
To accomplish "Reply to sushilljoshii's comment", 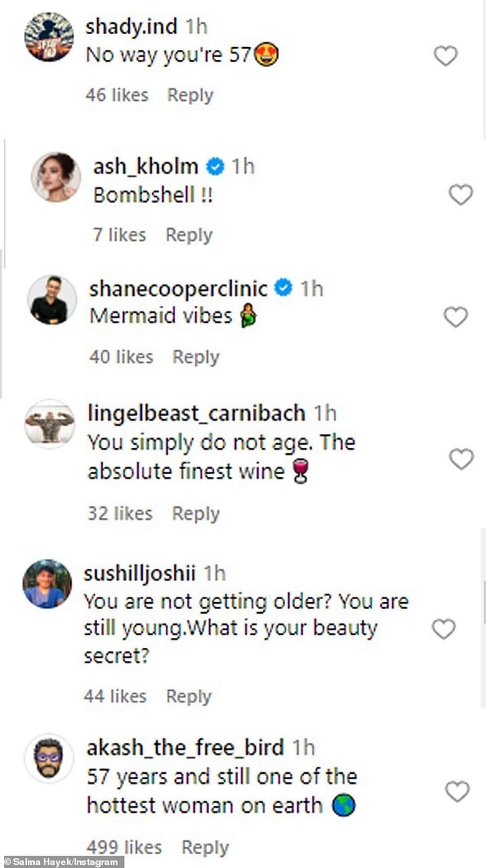I will 188,696.
